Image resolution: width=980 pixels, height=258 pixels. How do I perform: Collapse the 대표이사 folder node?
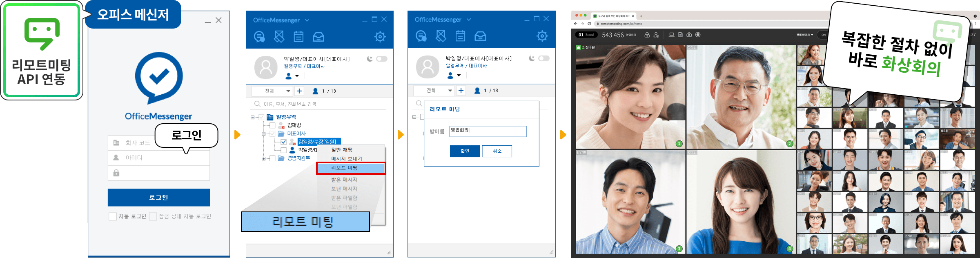pyautogui.click(x=263, y=134)
